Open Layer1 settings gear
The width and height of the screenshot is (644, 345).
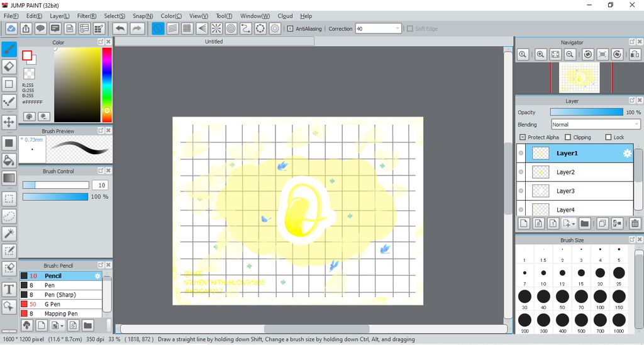point(627,154)
